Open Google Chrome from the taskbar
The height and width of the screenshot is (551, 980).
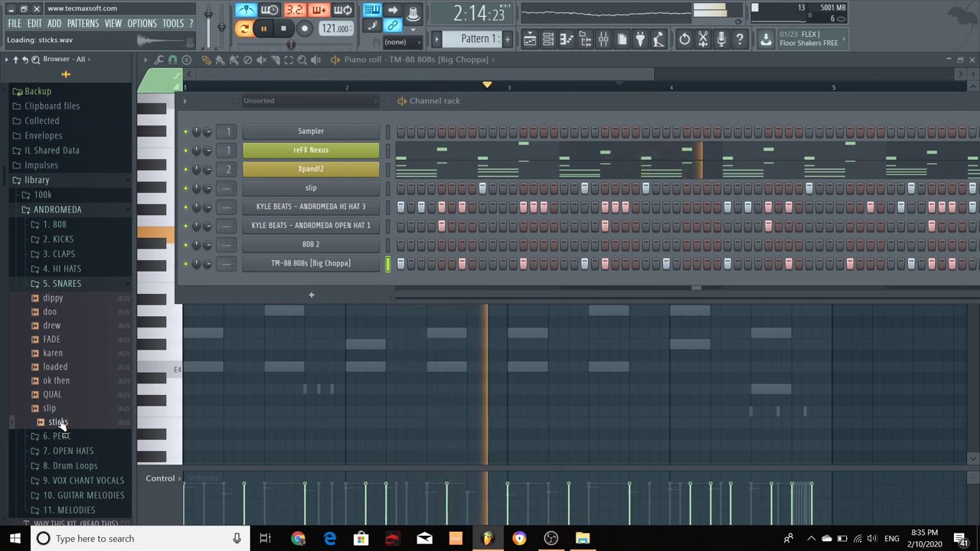pos(298,539)
